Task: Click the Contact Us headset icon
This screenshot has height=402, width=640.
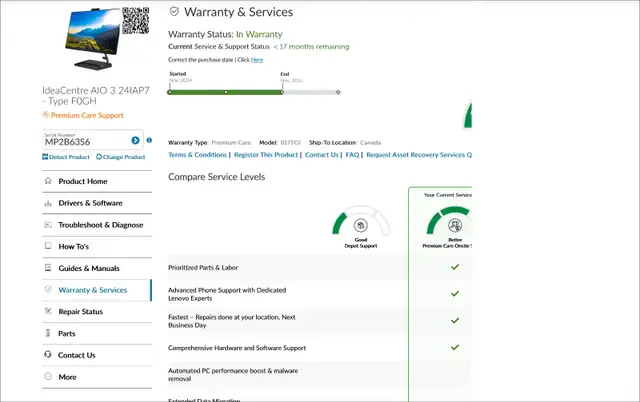Action: click(x=48, y=354)
